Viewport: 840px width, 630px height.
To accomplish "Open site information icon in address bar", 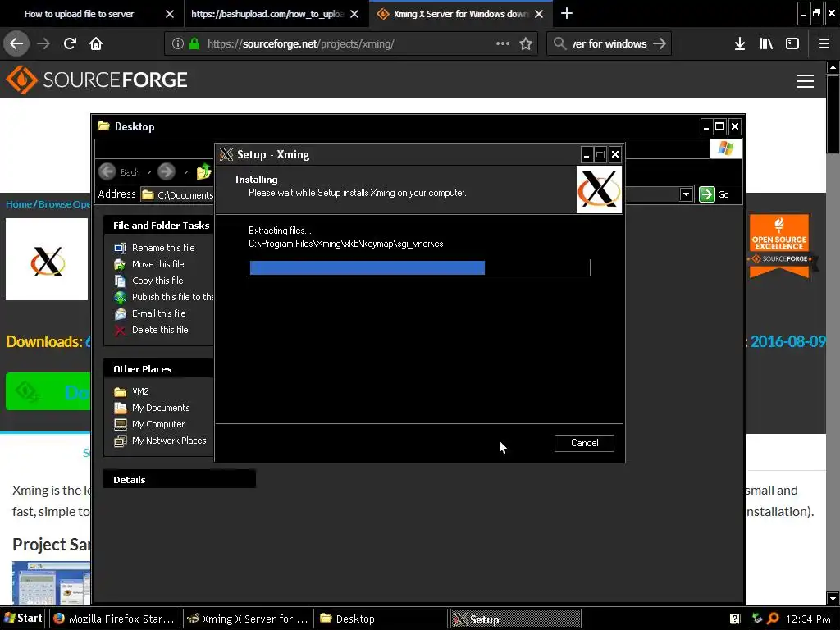I will point(177,43).
